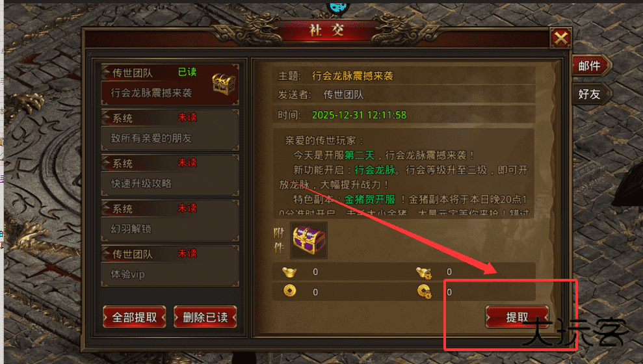Open the mail 体验vip
Viewport: 643px width, 364px height.
pos(170,266)
